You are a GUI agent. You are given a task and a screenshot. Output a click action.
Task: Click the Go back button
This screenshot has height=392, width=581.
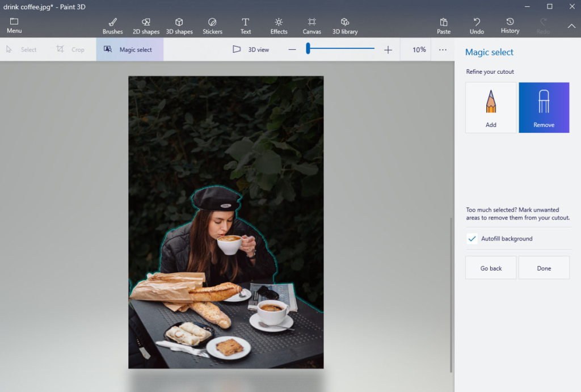point(491,268)
